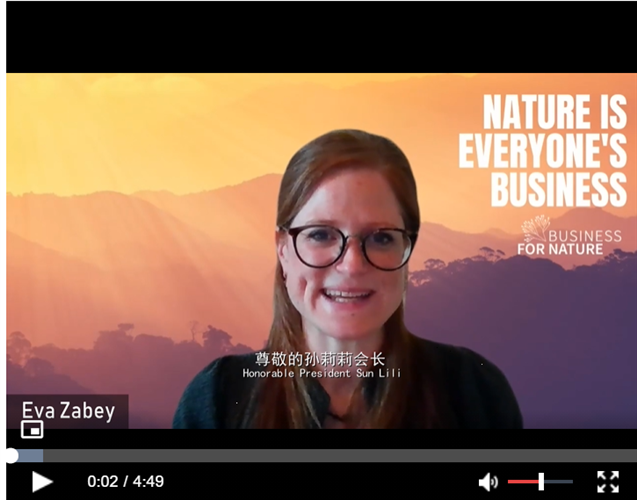Click the red filled part of volume slider
This screenshot has width=637, height=500.
coord(523,482)
